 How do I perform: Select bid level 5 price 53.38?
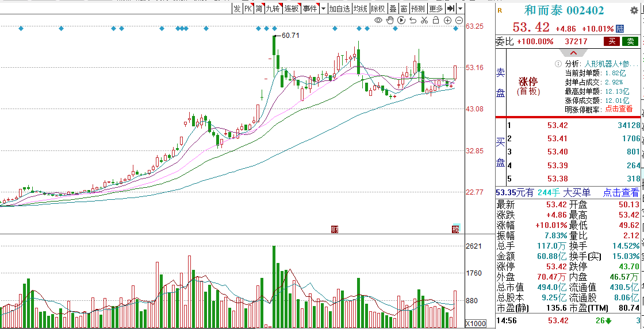point(557,179)
